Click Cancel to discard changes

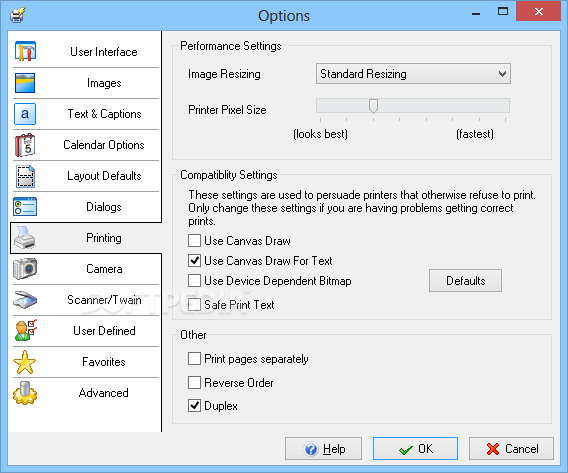(511, 449)
